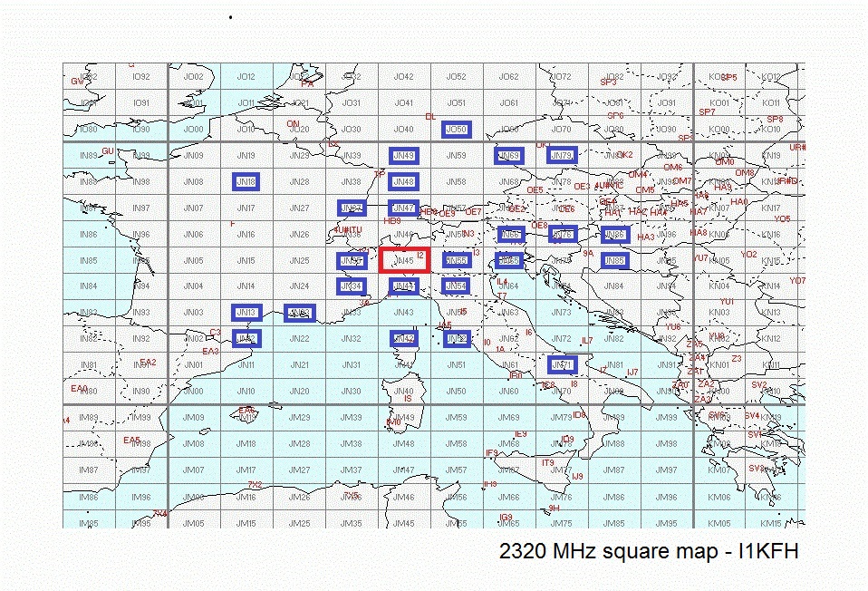The width and height of the screenshot is (868, 591).
Task: Click the JN15 grid square
Action: 246,260
